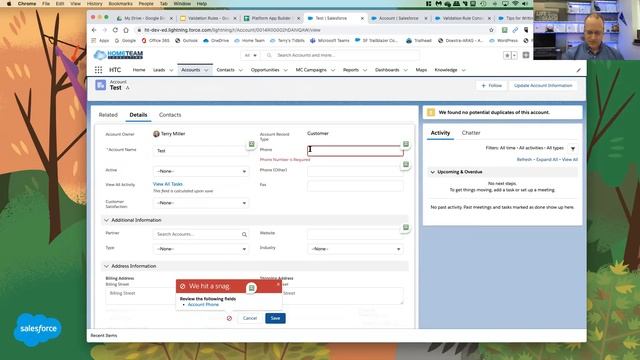Screen dimensions: 640x360
Task: Open the Microsoft Teams bookmark
Action: [329, 41]
